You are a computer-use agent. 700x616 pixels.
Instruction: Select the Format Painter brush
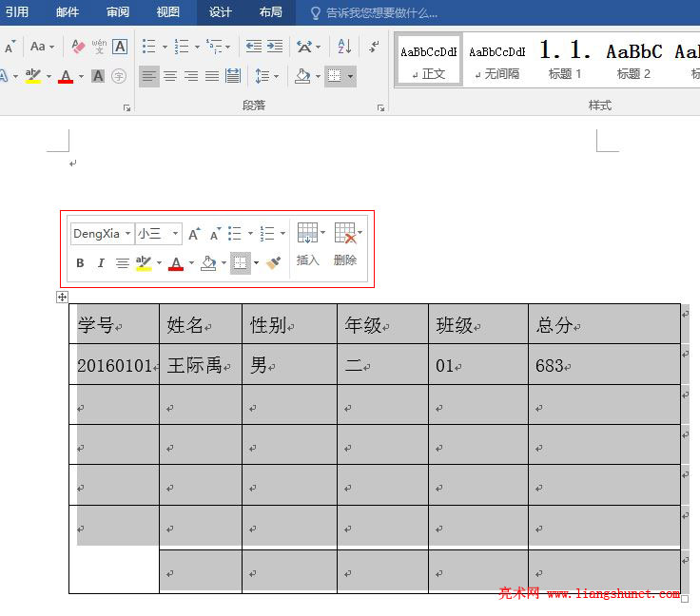point(273,263)
